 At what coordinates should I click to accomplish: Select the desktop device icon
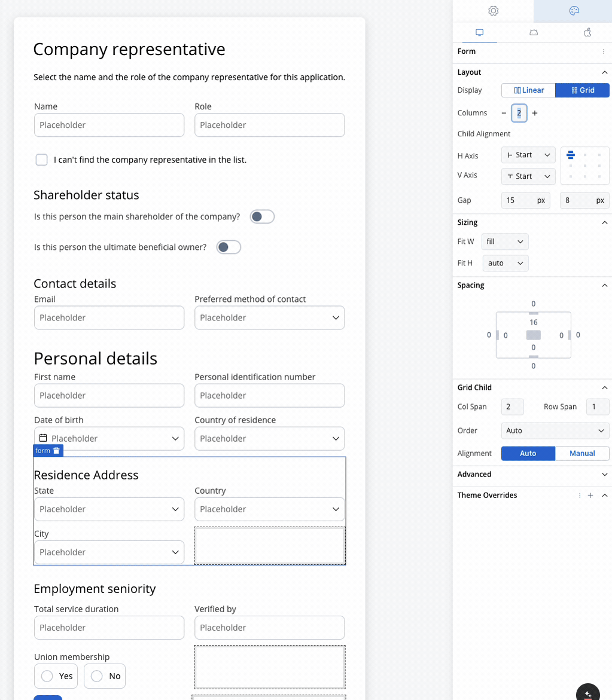point(480,33)
